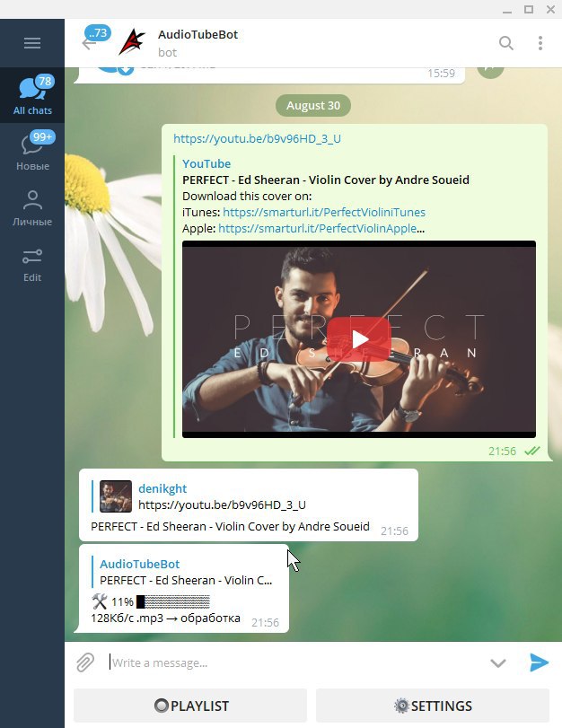
Task: Click the 128Кб/с .mp3 обработка status text
Action: [x=165, y=618]
